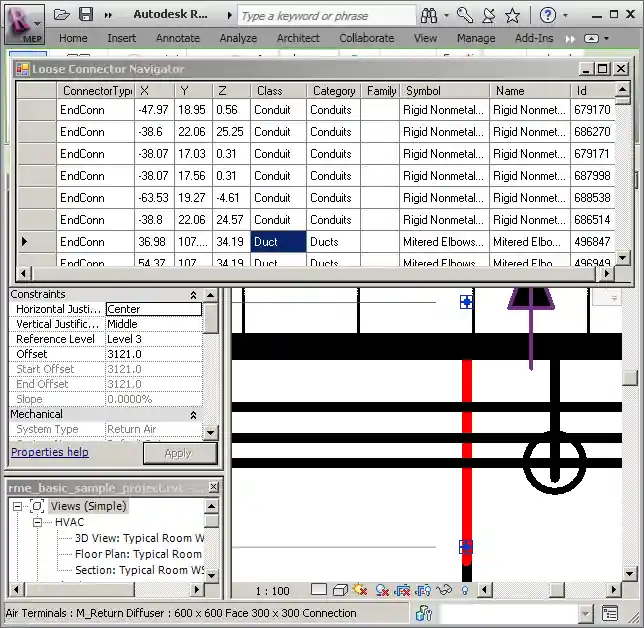Screen dimensions: 644x628
Task: Click the reveal hidden elements lightbulb icon
Action: pos(464,591)
